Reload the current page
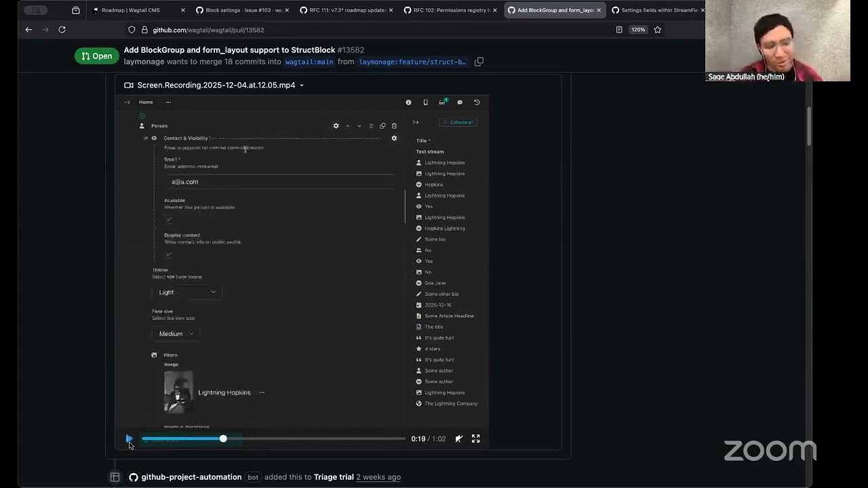868x488 pixels. [x=62, y=30]
